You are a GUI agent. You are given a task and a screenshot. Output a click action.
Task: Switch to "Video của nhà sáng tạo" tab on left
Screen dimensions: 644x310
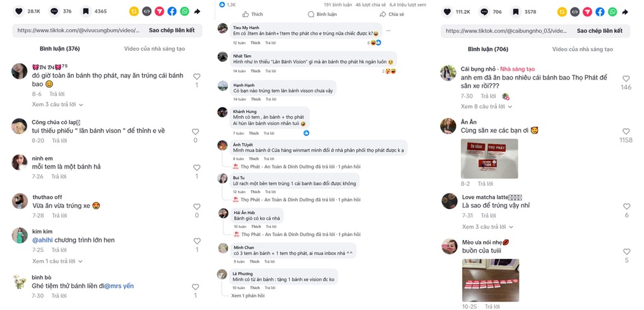pos(155,49)
